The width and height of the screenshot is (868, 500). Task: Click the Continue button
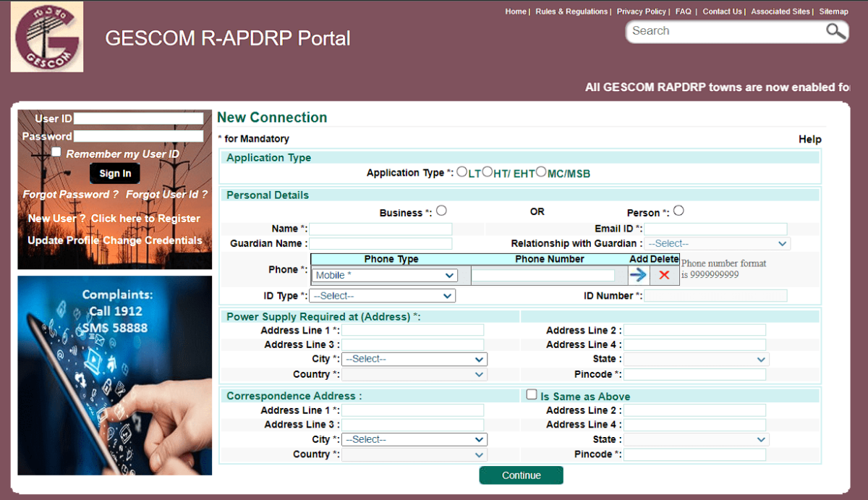click(521, 475)
